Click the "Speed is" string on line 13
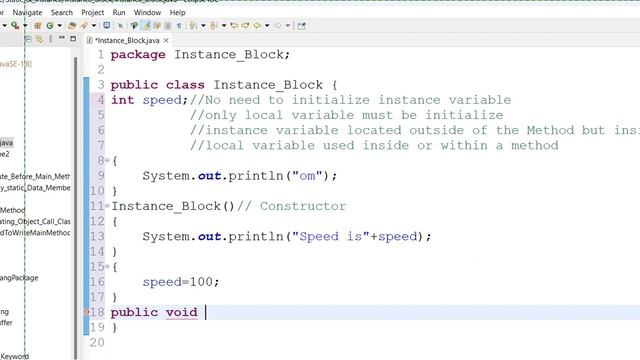 coord(331,236)
